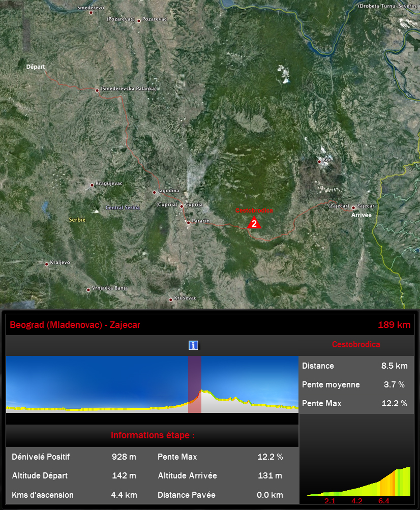Click the Altitude Arrivée value 131 m

coord(270,475)
